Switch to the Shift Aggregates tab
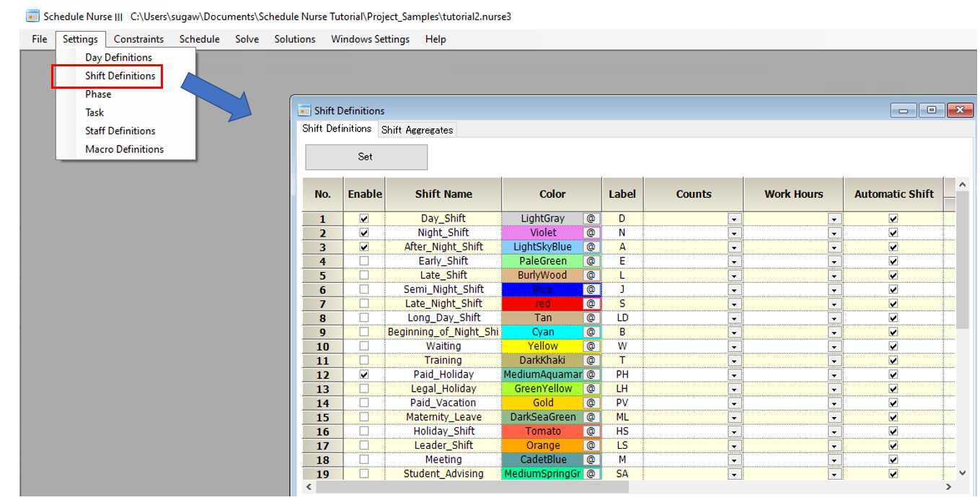 pos(417,130)
